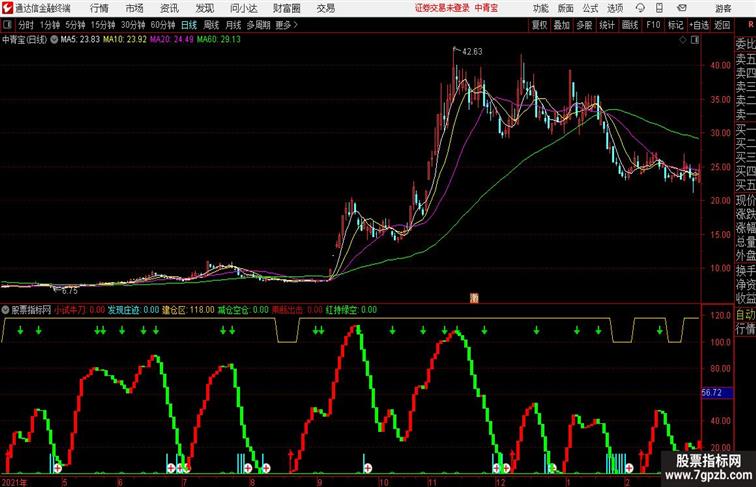Viewport: 756px width, 487px height.
Task: Click the 减仓空仓: 0.00 indicator value
Action: pyautogui.click(x=243, y=310)
